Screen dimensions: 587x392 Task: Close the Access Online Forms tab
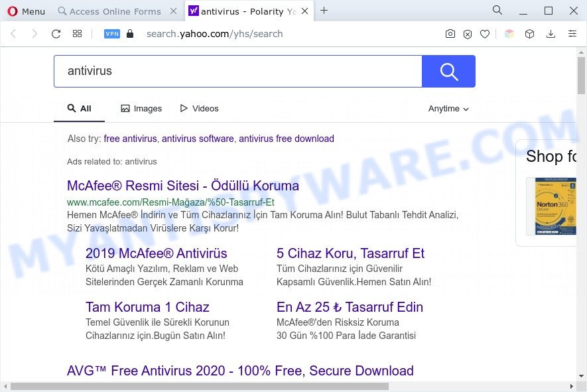click(173, 11)
